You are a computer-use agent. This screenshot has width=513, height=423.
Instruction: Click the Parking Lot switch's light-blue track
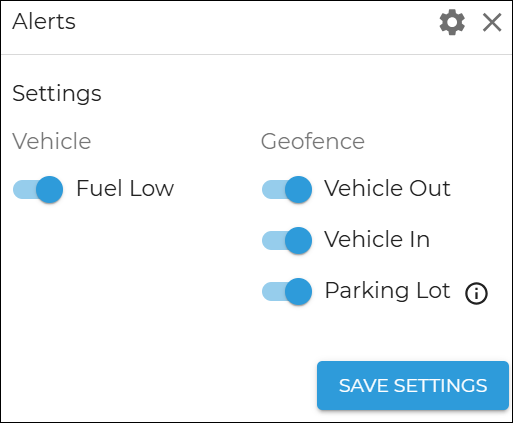pyautogui.click(x=273, y=291)
